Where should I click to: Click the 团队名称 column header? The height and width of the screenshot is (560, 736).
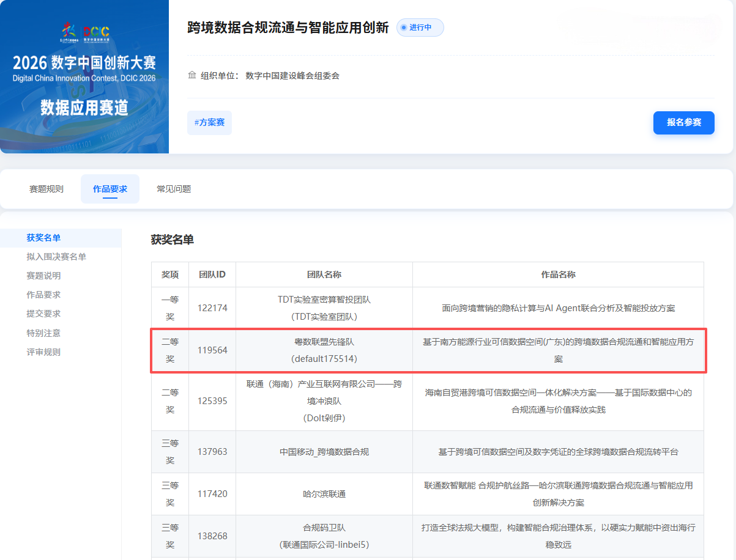click(x=324, y=274)
